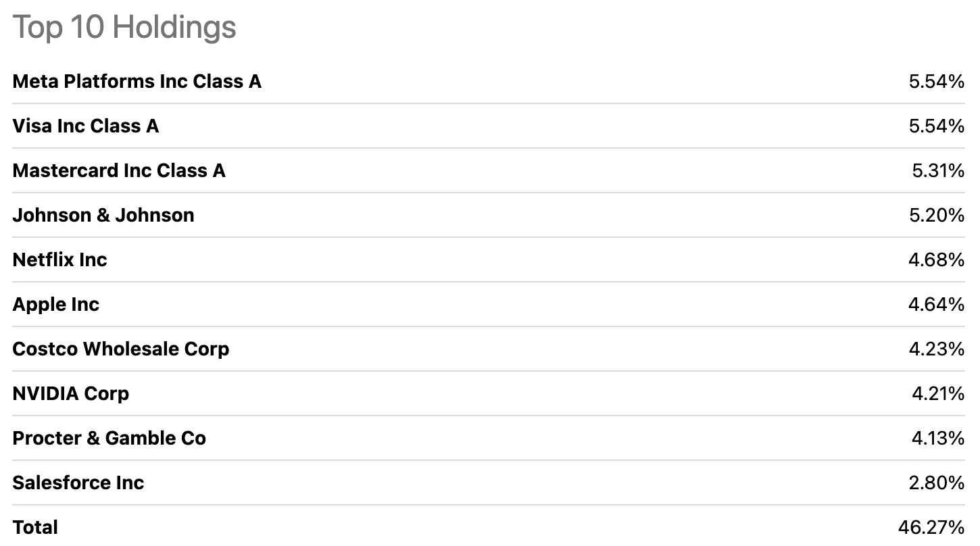Select the Salesforce Inc holding name
This screenshot has height=546, width=980.
[x=78, y=483]
